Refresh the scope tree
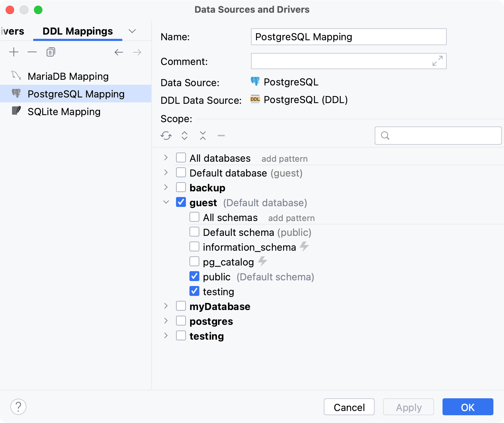 click(x=166, y=136)
